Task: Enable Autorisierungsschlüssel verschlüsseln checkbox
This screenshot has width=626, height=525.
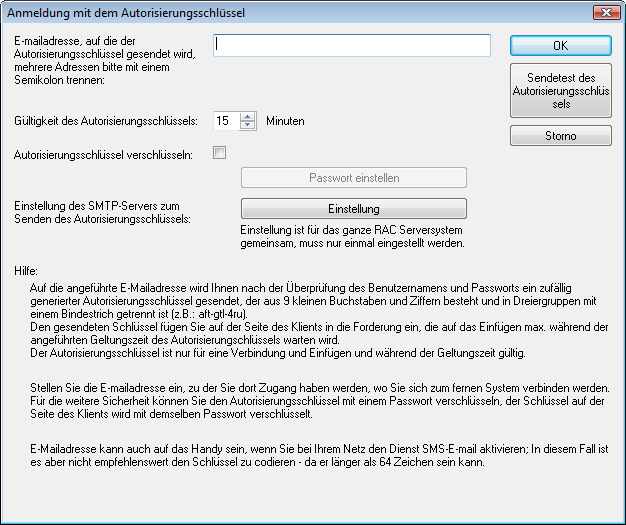Action: point(219,153)
